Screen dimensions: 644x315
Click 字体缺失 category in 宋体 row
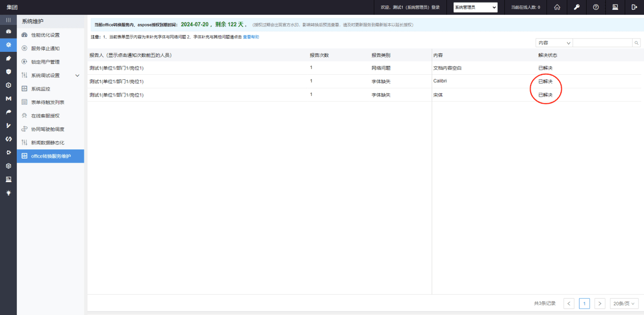(x=381, y=95)
